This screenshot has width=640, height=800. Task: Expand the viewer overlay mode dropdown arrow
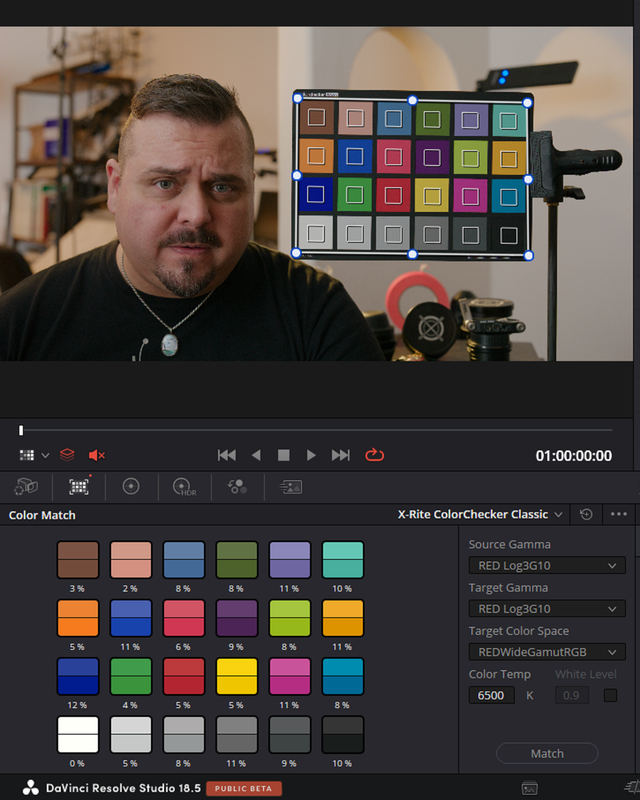click(45, 455)
